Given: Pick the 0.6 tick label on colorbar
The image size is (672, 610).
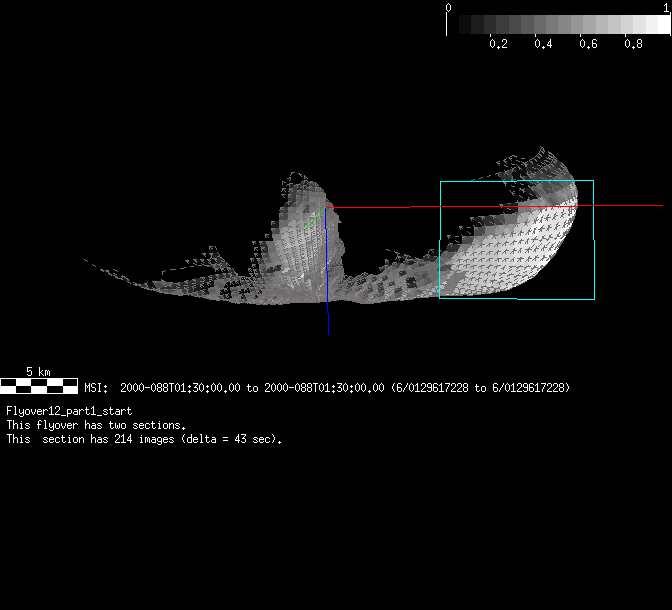Looking at the screenshot, I should tap(587, 44).
